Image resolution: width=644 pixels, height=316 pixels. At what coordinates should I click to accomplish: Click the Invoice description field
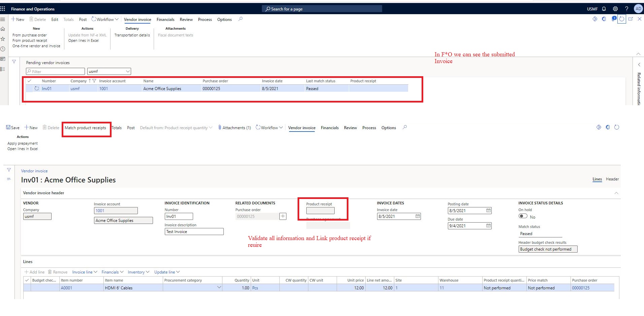coord(194,232)
